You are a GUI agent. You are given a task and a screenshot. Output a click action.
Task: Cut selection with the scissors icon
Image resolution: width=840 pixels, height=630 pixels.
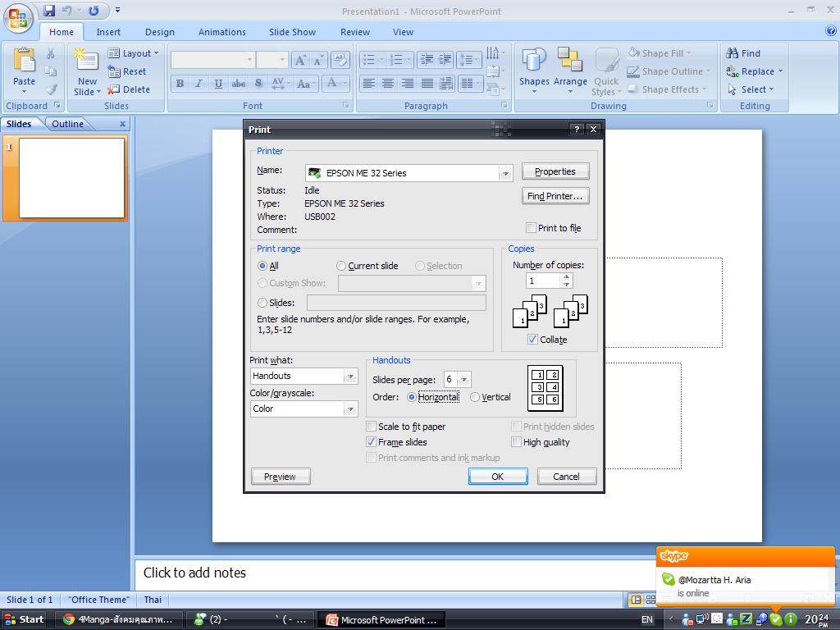coord(50,53)
